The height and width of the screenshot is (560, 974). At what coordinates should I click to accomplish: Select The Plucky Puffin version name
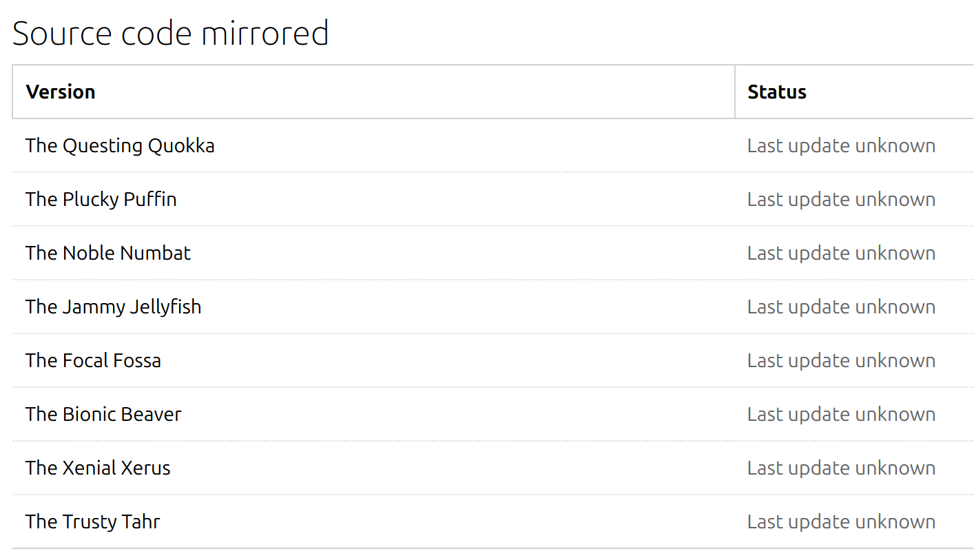[101, 199]
